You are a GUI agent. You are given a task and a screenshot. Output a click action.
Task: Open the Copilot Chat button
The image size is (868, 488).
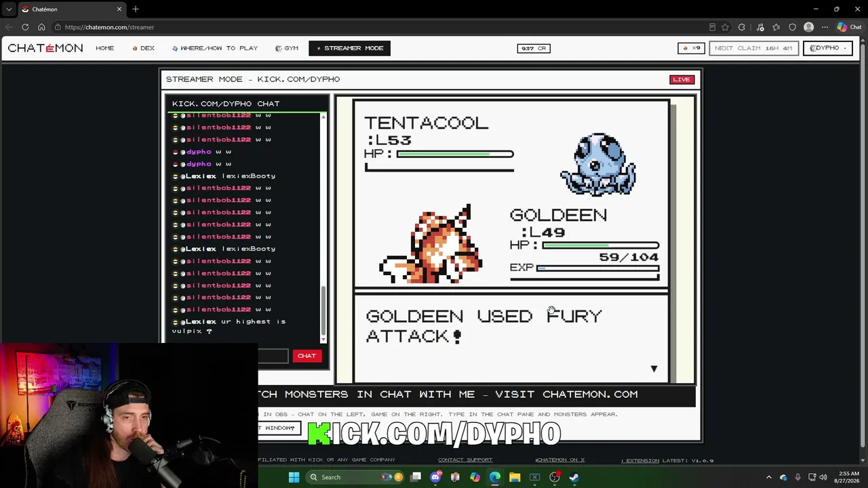(x=849, y=27)
